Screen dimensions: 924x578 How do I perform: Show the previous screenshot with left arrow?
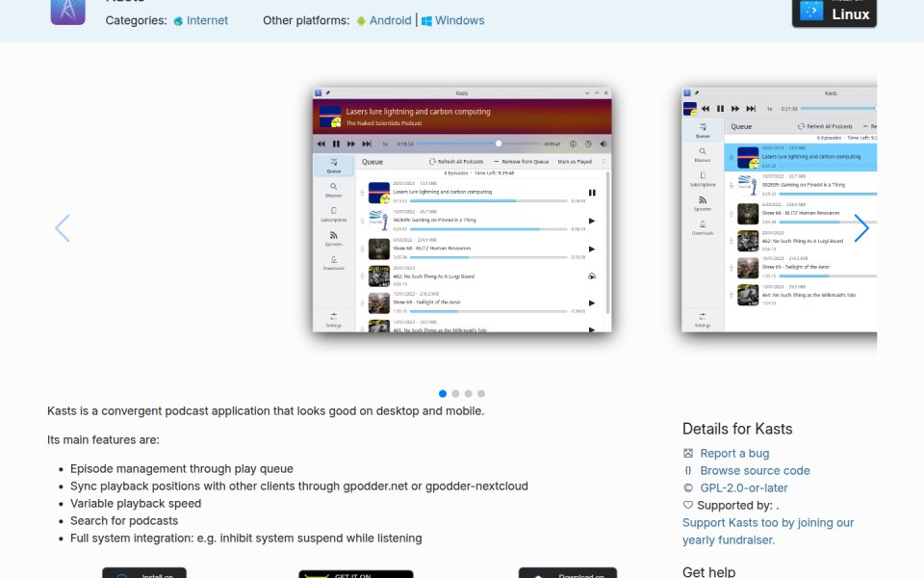tap(63, 228)
